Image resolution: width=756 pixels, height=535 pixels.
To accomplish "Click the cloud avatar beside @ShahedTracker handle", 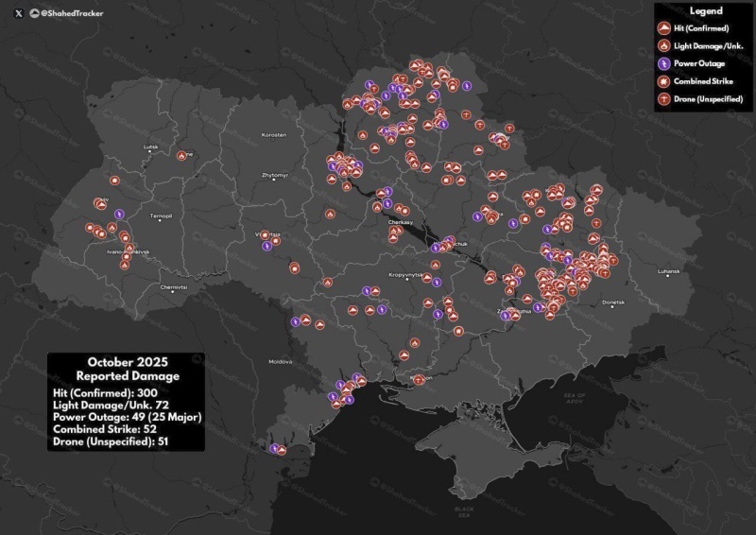I will (x=34, y=13).
